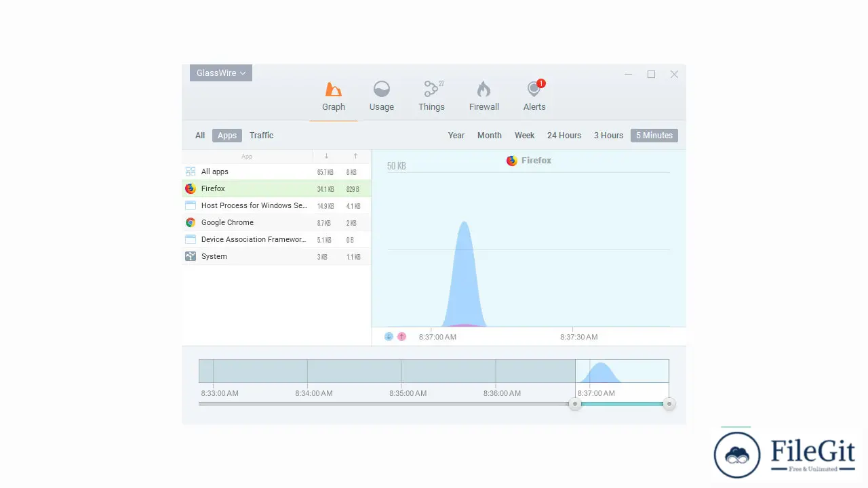Toggle the blue download traffic indicator
Image resolution: width=868 pixels, height=488 pixels.
(389, 336)
